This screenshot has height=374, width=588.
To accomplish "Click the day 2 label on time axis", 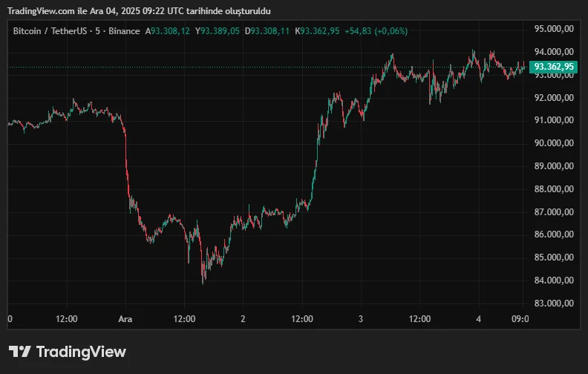I will click(243, 319).
